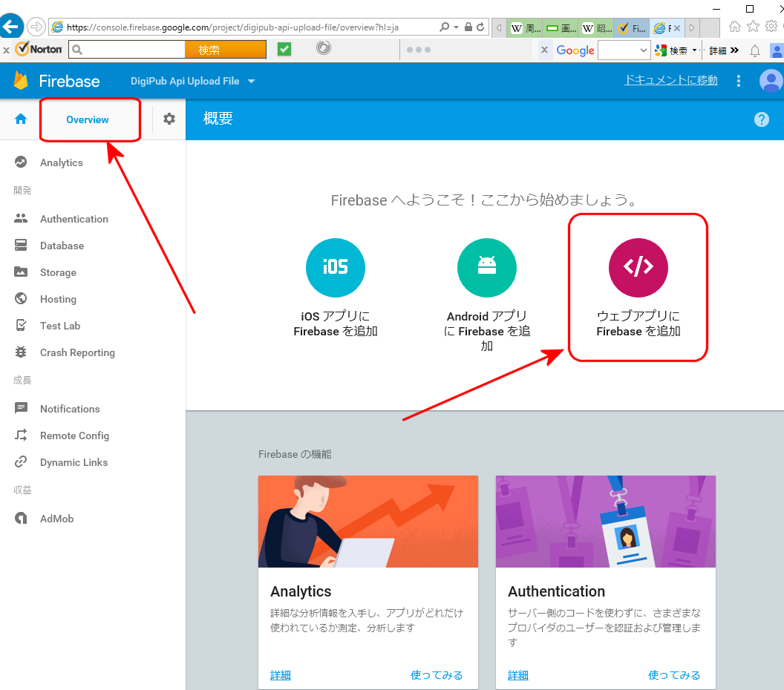
Task: Expand the Google toolbar 検索 arrow
Action: tap(694, 50)
